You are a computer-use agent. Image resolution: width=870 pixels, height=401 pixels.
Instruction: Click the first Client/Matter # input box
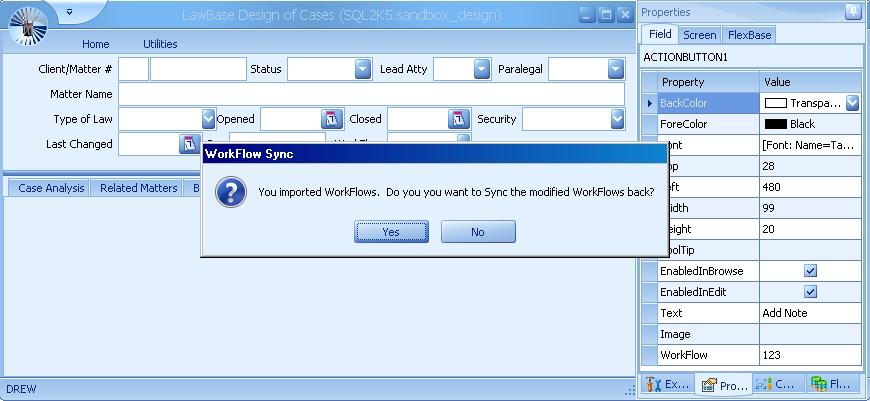[133, 69]
